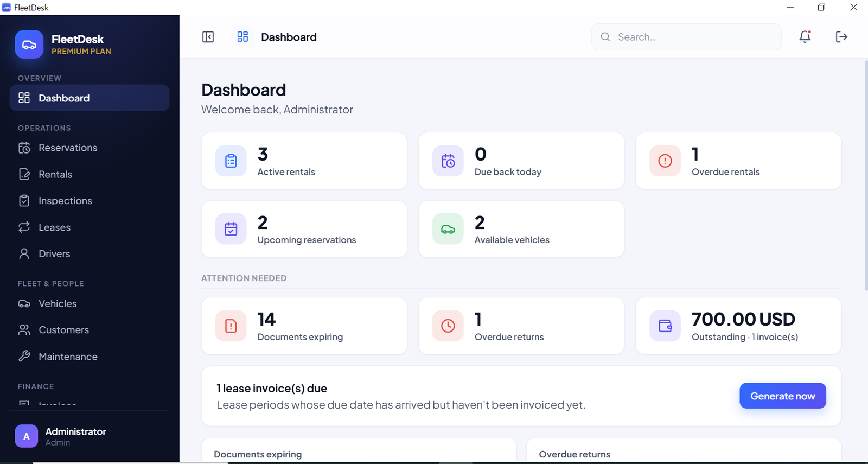
Task: Open Administrator profile in sidebar footer
Action: click(90, 436)
